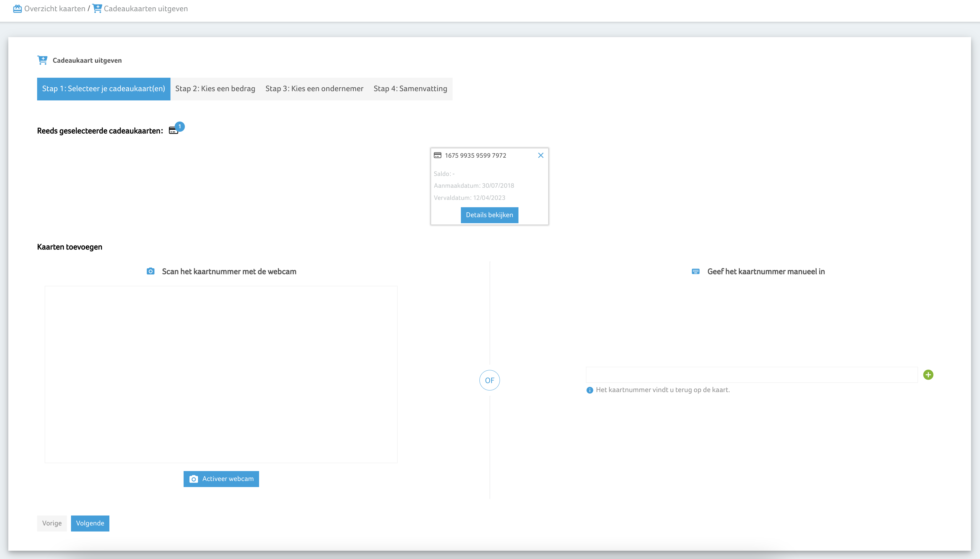
Task: Switch to Stap 2: Kies een bedrag
Action: click(x=215, y=89)
